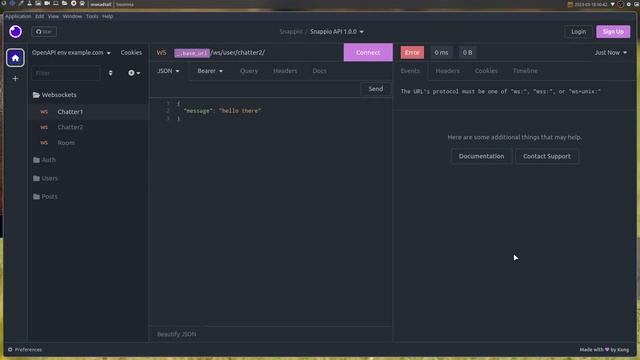Screen dimensions: 640x360
Task: Click the Websockets folder icon
Action: tap(36, 95)
